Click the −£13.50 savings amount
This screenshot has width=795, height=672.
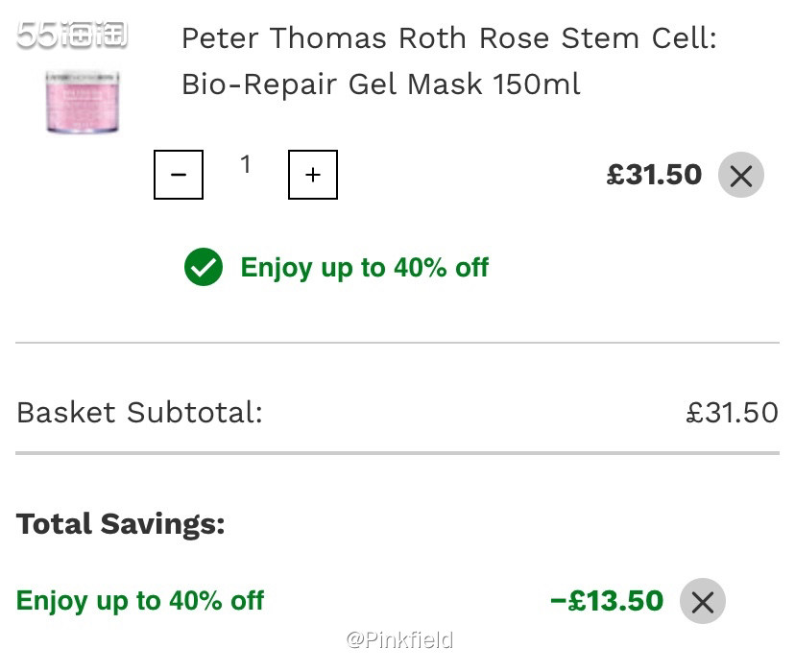[606, 601]
